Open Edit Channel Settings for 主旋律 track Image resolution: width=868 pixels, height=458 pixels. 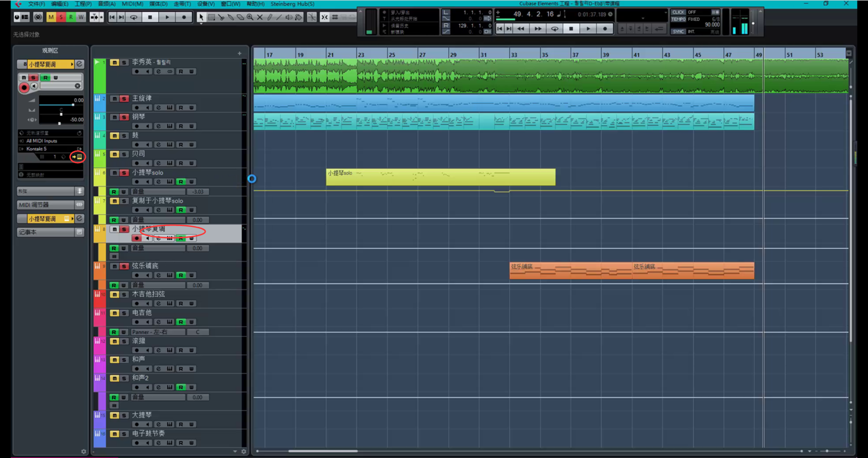click(158, 108)
